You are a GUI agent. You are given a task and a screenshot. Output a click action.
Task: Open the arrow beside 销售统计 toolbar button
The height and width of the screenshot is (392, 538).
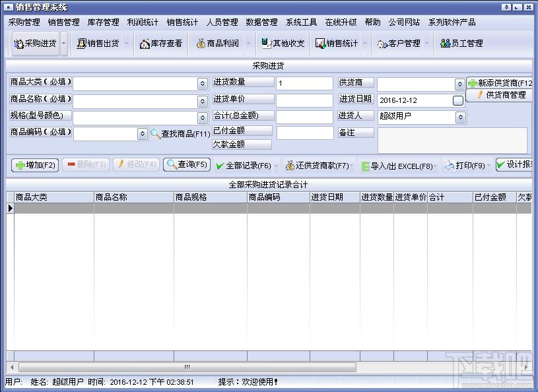(x=365, y=43)
